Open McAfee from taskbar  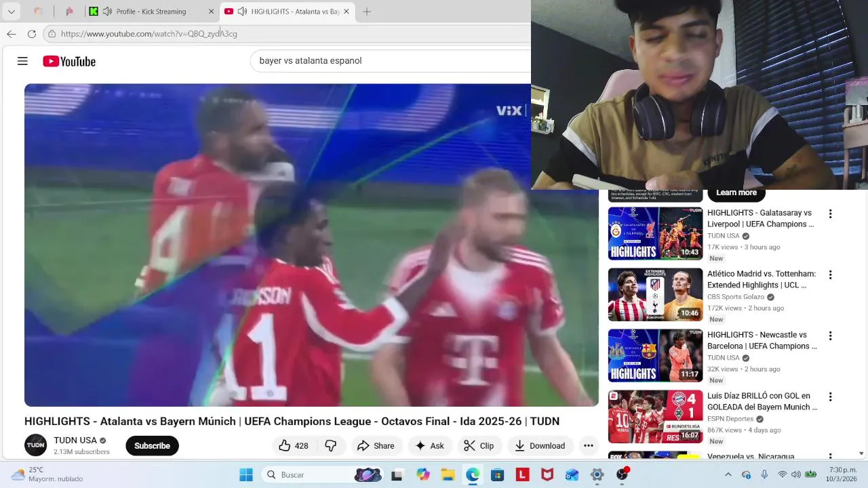547,475
